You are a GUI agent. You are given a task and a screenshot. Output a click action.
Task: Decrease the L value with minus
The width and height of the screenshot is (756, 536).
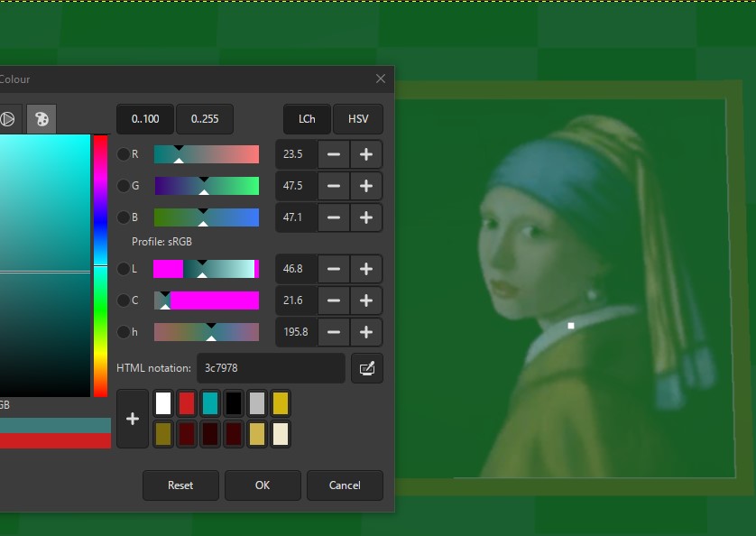pos(334,269)
